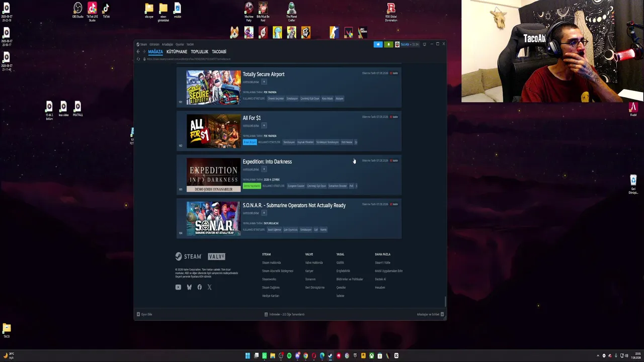Select the Machine Party desktop icon
644x362 pixels.
249,12
